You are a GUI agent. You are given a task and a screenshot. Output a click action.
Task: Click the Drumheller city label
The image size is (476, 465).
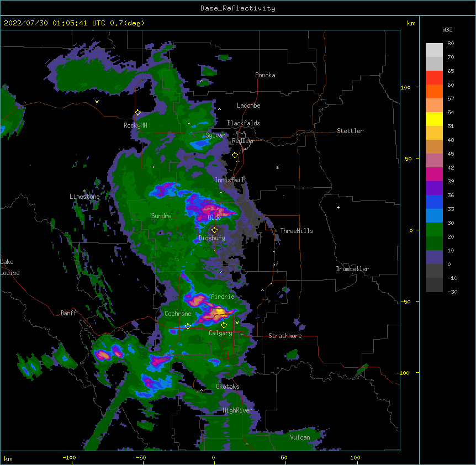tap(352, 269)
